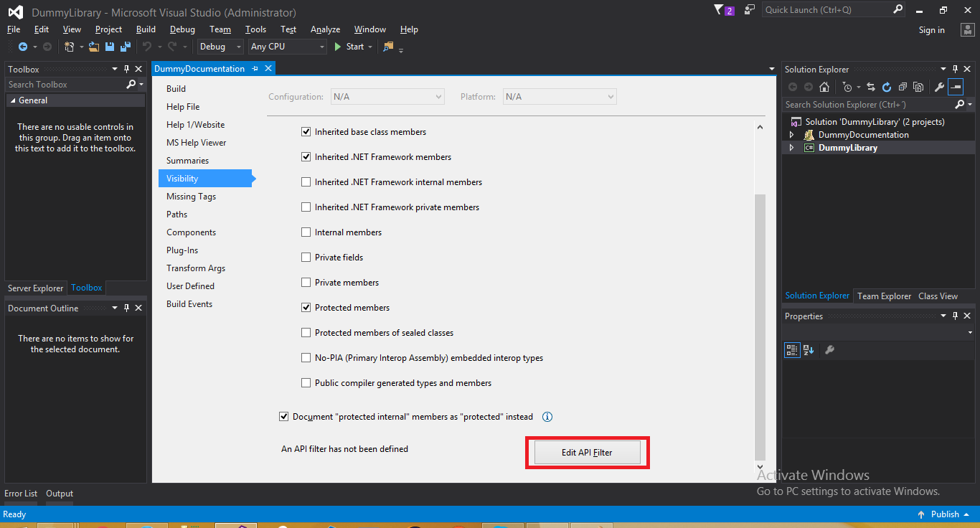Click the Show All Files icon
Screen dimensions: 980x528
(918, 87)
